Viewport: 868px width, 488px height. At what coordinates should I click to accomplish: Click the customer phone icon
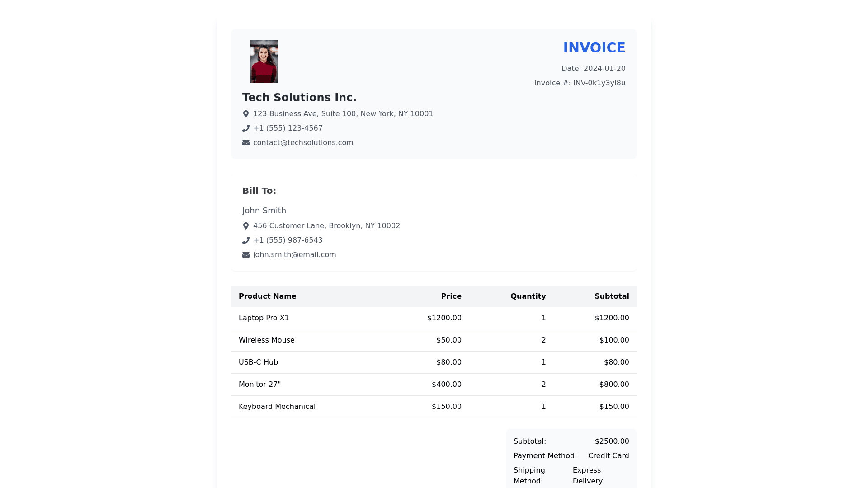click(246, 240)
